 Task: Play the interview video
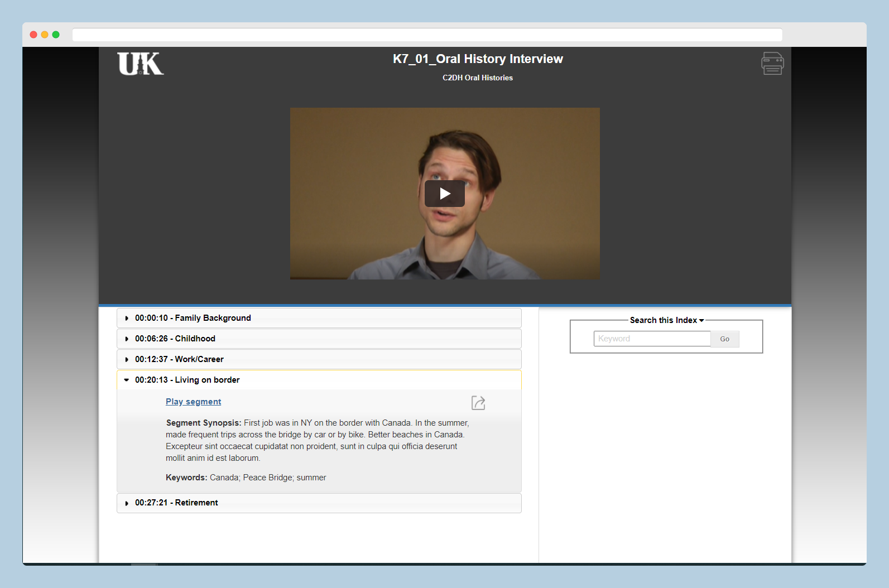445,194
